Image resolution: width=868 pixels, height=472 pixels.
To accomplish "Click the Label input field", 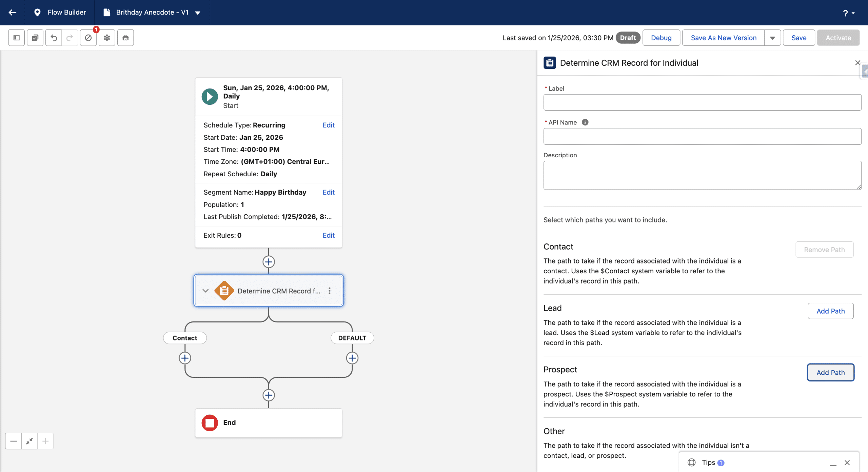I will click(702, 102).
